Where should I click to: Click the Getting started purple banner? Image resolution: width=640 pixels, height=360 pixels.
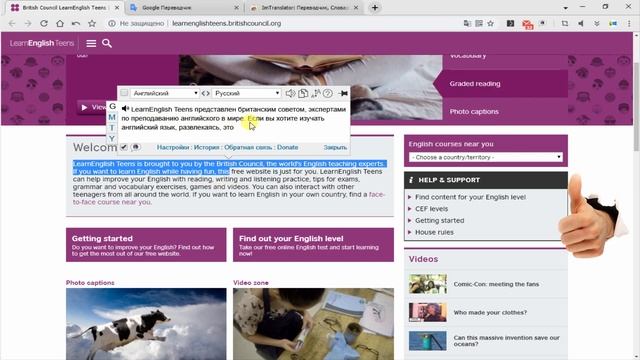146,245
